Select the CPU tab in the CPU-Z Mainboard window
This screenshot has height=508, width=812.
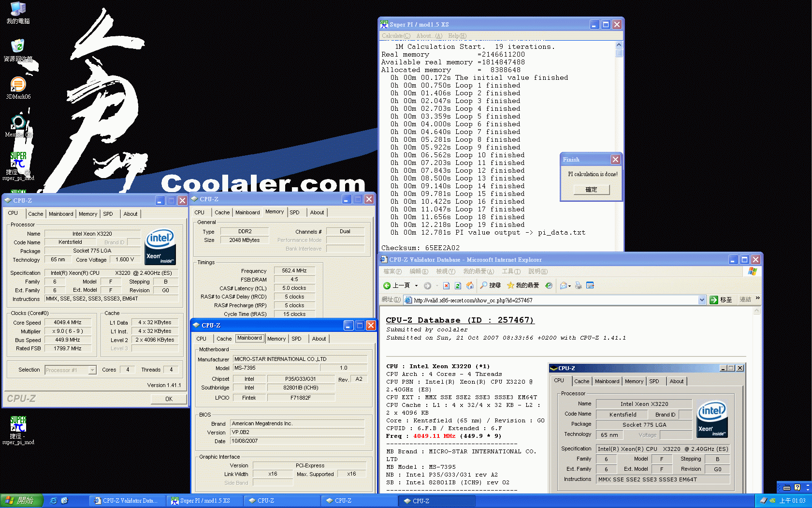(x=202, y=339)
